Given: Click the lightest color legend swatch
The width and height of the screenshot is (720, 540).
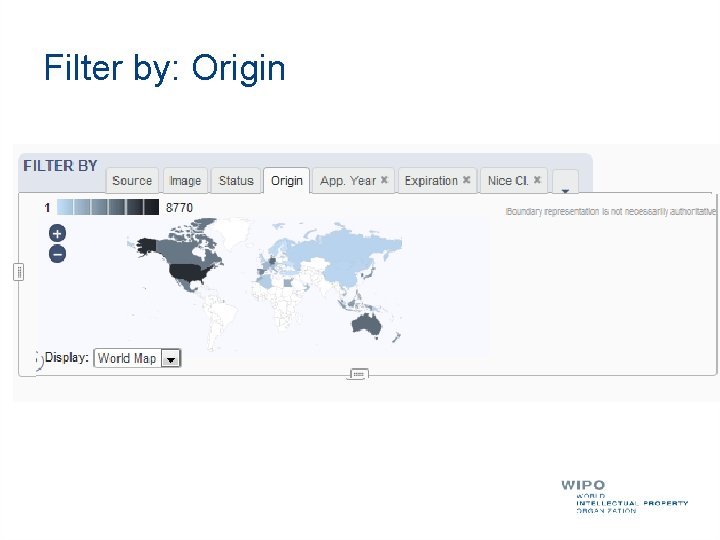Looking at the screenshot, I should (x=65, y=208).
